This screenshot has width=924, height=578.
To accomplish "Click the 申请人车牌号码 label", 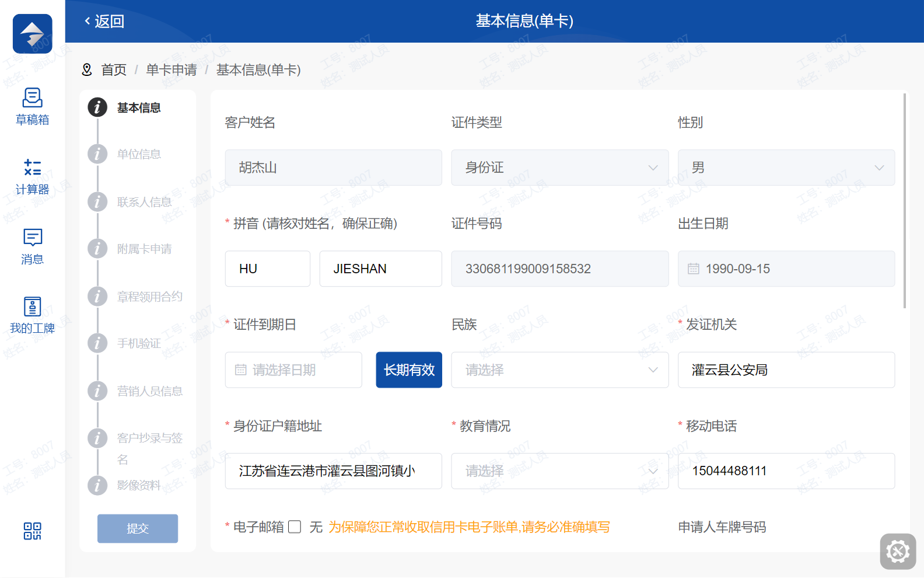I will (x=722, y=527).
